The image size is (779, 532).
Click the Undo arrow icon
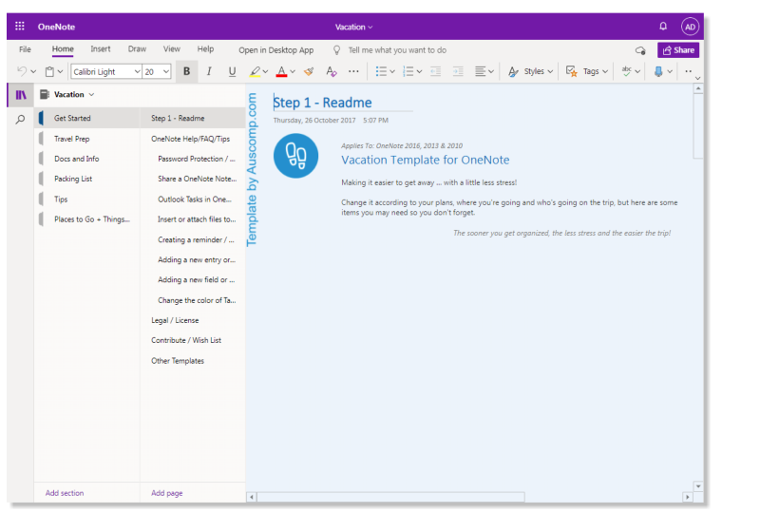(22, 71)
